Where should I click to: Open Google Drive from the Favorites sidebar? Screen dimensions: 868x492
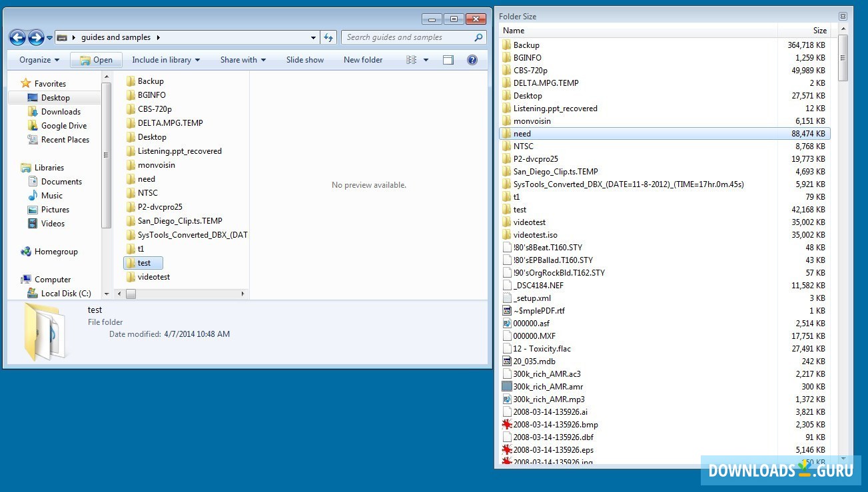coord(59,125)
